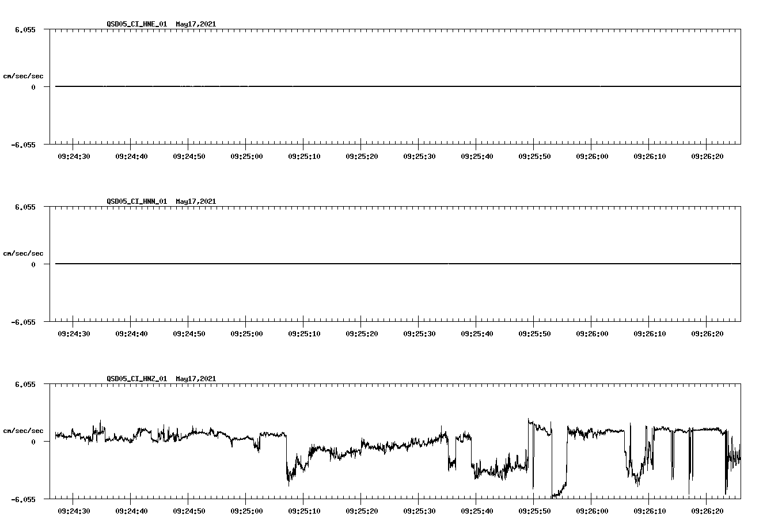Image resolution: width=782 pixels, height=532 pixels.
Task: Click the 09:25:10 time label on middle axis
Action: tap(305, 332)
